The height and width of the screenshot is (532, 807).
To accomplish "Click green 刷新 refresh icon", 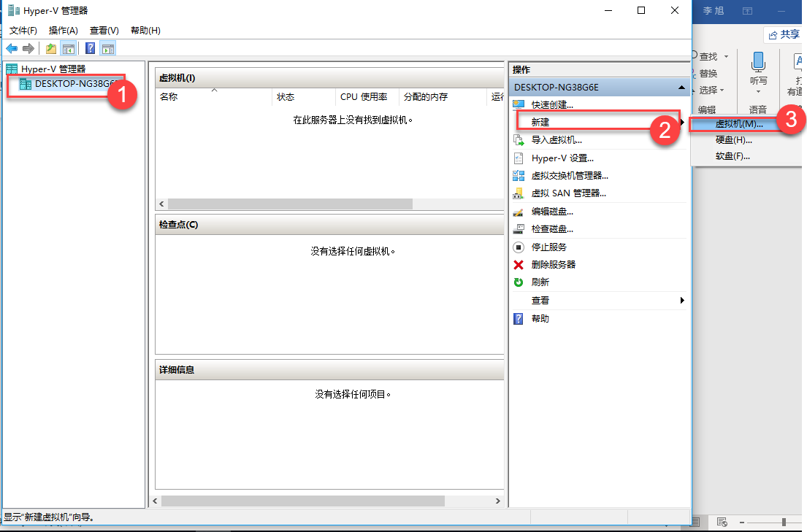I will 519,282.
